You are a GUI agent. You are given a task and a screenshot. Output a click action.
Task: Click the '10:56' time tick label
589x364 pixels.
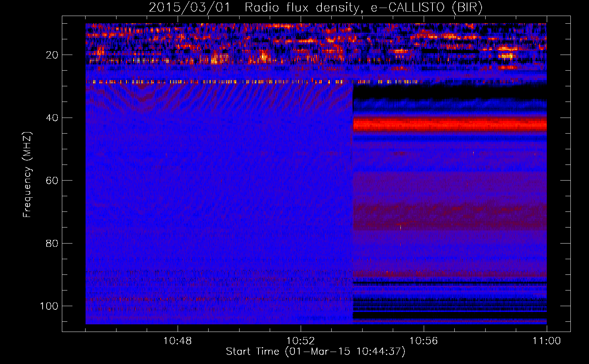424,341
